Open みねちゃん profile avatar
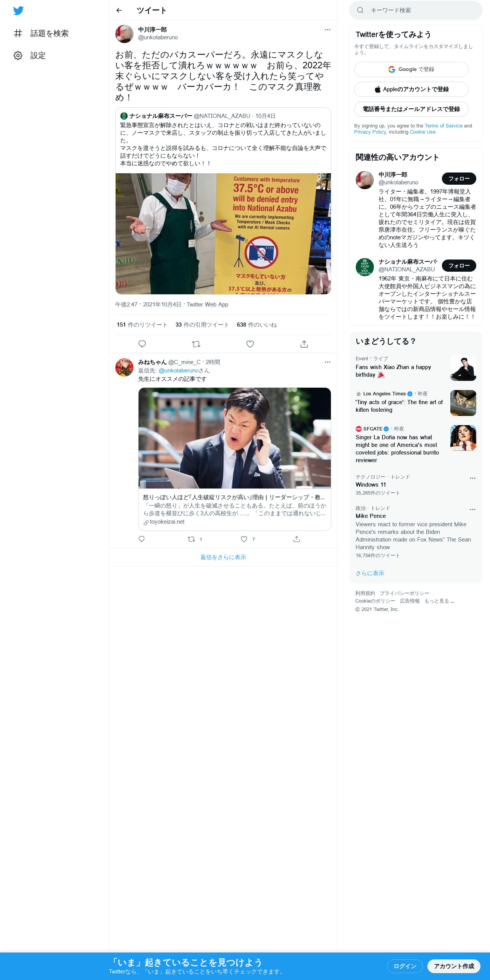The height and width of the screenshot is (980, 490). tap(124, 367)
